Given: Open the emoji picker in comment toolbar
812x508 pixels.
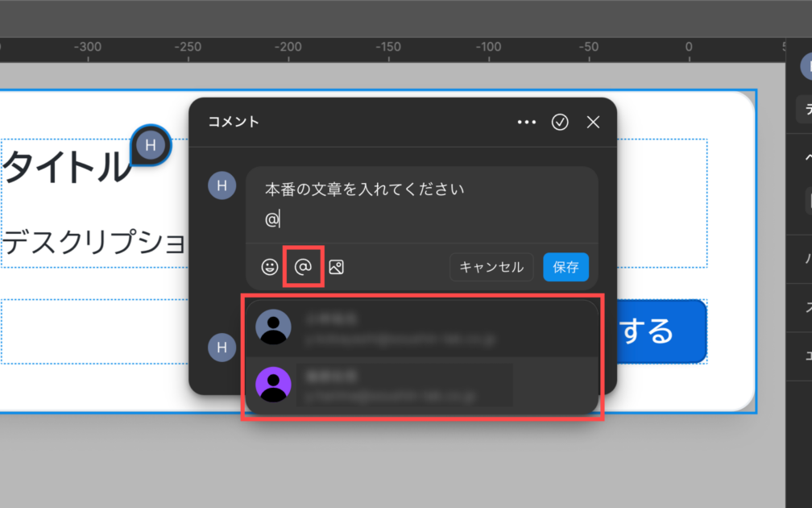Looking at the screenshot, I should click(x=270, y=268).
